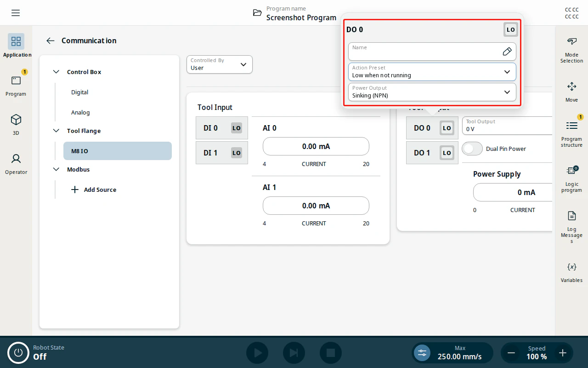This screenshot has width=588, height=368.
Task: Open the program folder icon
Action: (257, 13)
